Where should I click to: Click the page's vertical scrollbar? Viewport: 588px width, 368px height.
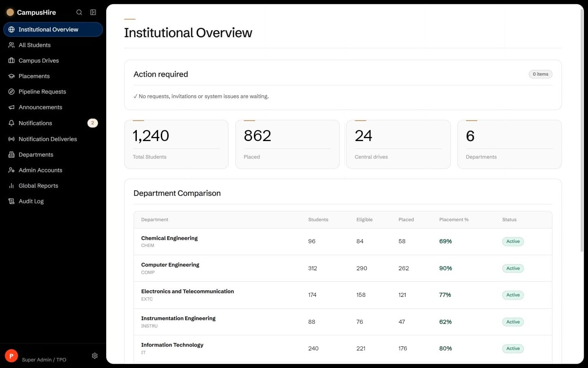click(582, 130)
